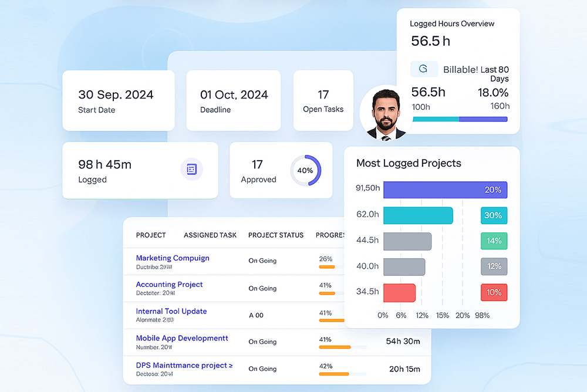This screenshot has width=587, height=392.
Task: Click the "160h" value
Action: [x=500, y=106]
